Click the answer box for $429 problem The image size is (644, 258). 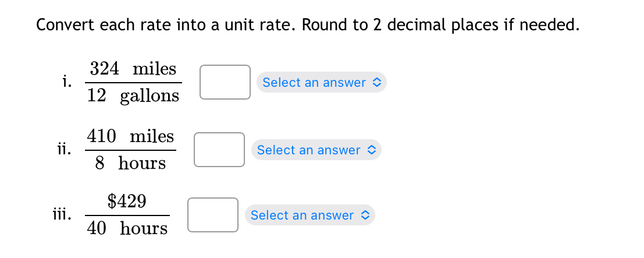[213, 215]
